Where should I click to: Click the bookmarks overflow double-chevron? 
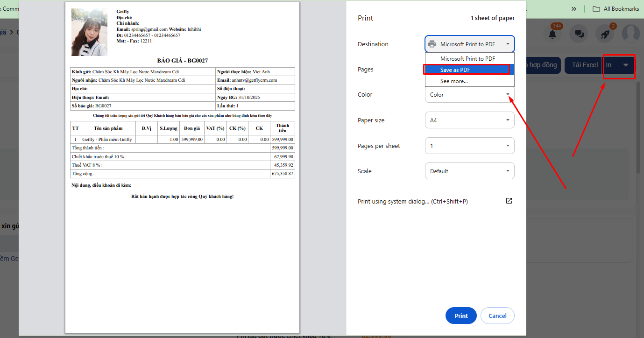[573, 9]
